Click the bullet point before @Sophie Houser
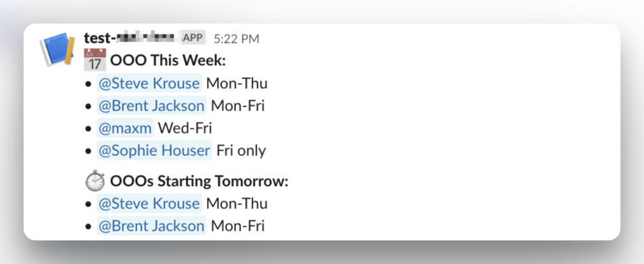 89,151
